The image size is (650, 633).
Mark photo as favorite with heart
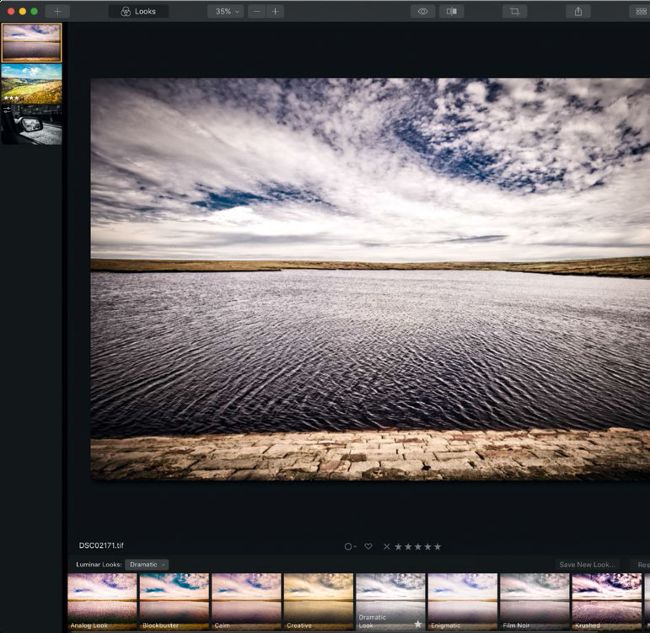pos(368,546)
